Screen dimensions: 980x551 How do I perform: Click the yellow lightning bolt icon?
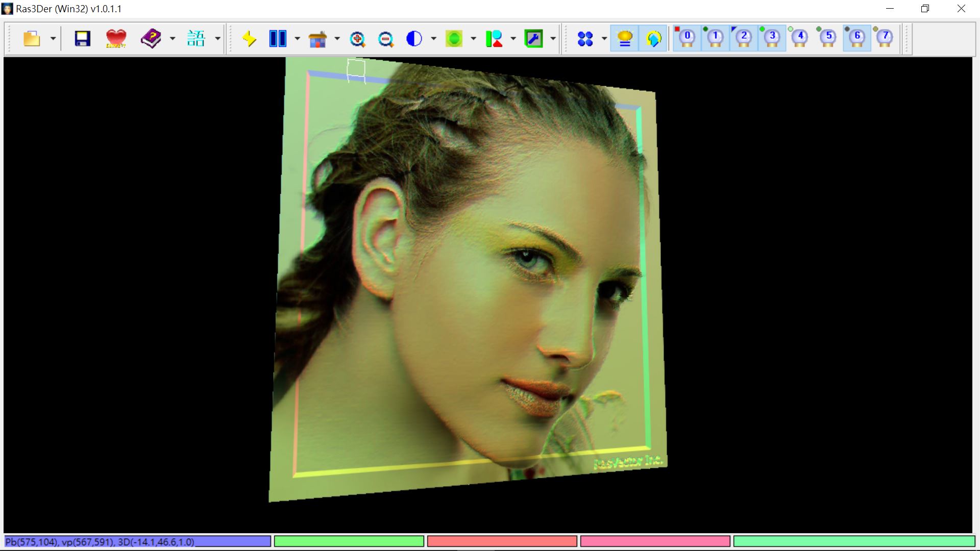(x=249, y=39)
